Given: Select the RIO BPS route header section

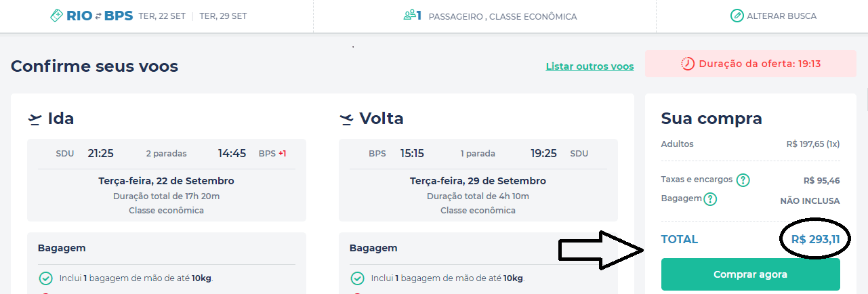Looking at the screenshot, I should (157, 16).
